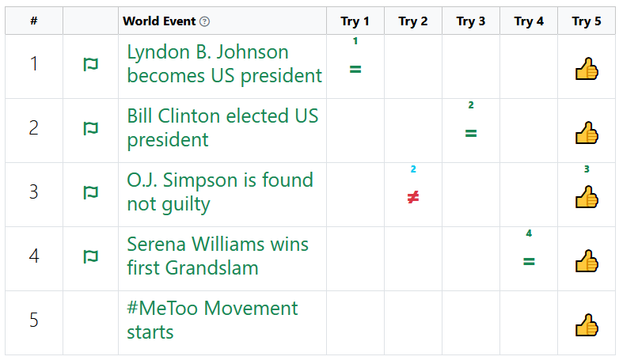The height and width of the screenshot is (364, 619).
Task: Click the red not-equal sign under Try 2
Action: click(x=413, y=197)
